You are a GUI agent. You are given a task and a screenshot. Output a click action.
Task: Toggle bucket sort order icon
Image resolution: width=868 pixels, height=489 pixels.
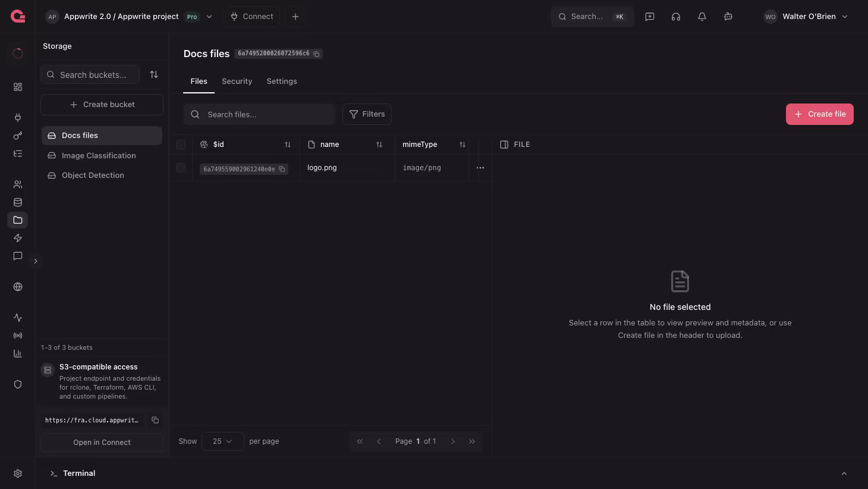(x=154, y=74)
